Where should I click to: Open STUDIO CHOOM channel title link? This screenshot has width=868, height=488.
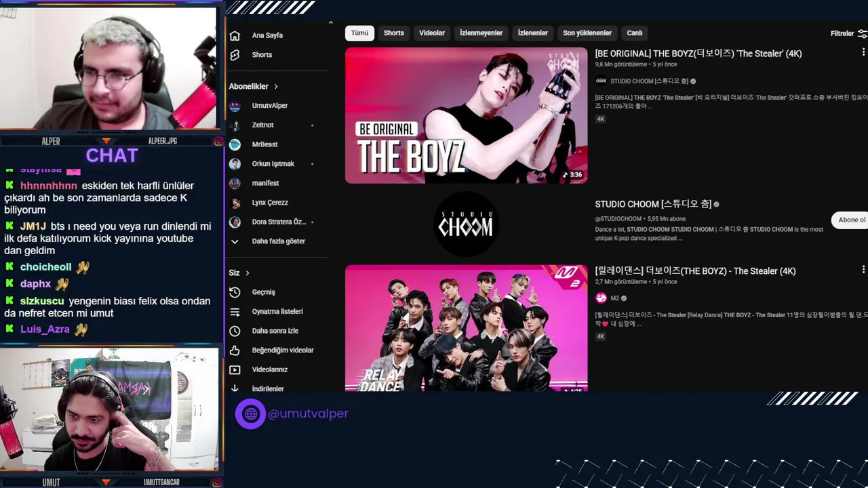coord(653,204)
